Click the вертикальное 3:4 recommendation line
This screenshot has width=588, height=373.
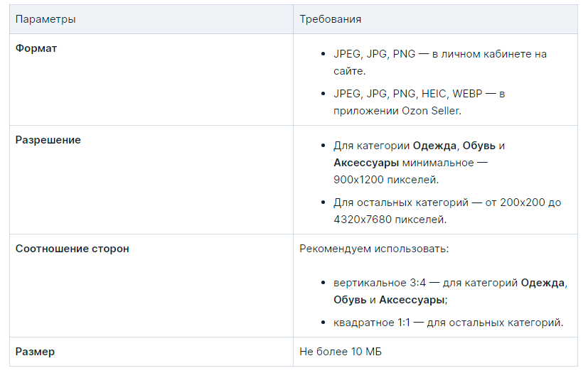450,283
